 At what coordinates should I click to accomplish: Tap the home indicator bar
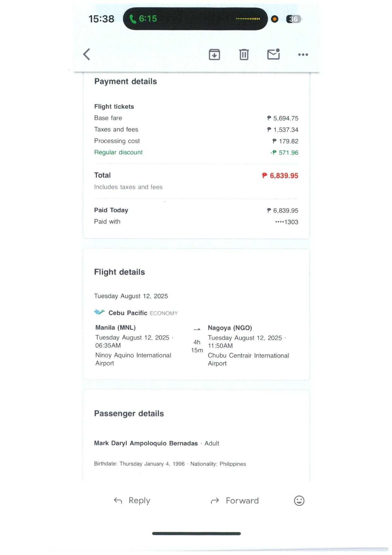pos(196,533)
